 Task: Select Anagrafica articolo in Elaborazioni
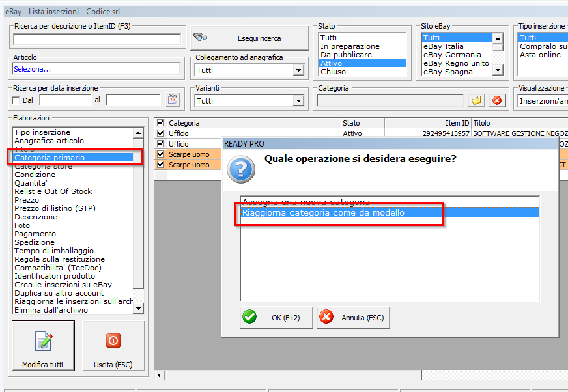73,141
